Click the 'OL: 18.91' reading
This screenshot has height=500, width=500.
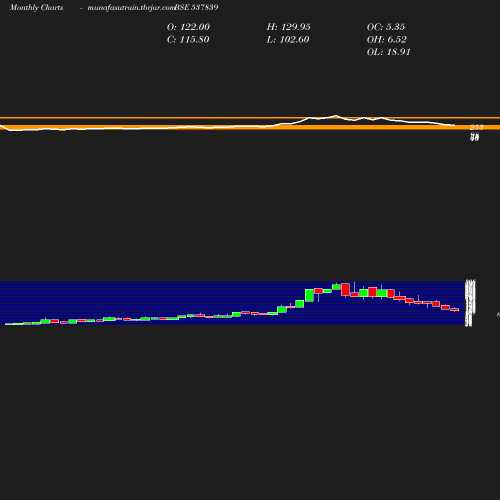389,52
